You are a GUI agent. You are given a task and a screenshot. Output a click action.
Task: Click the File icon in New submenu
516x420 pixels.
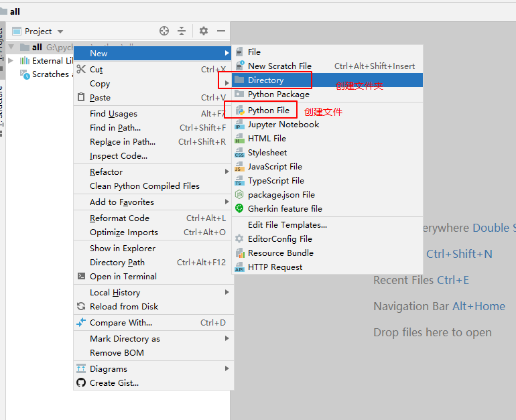(x=240, y=52)
